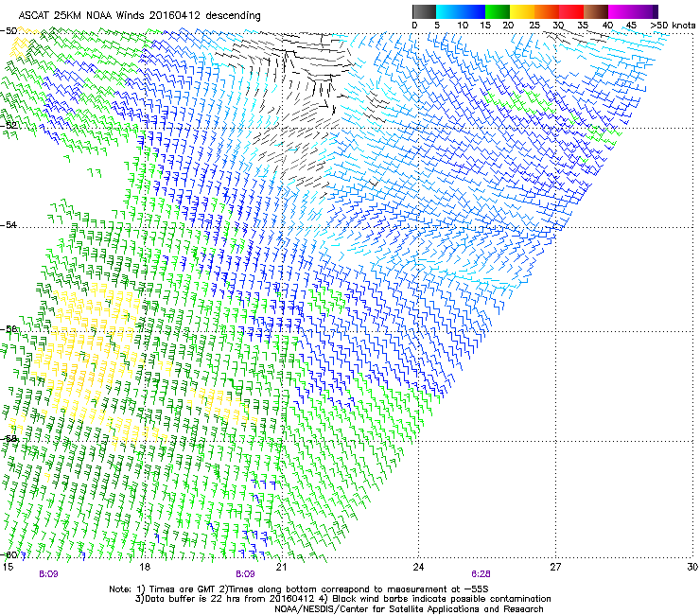Click the '-60' latitude axis label

coord(9,554)
